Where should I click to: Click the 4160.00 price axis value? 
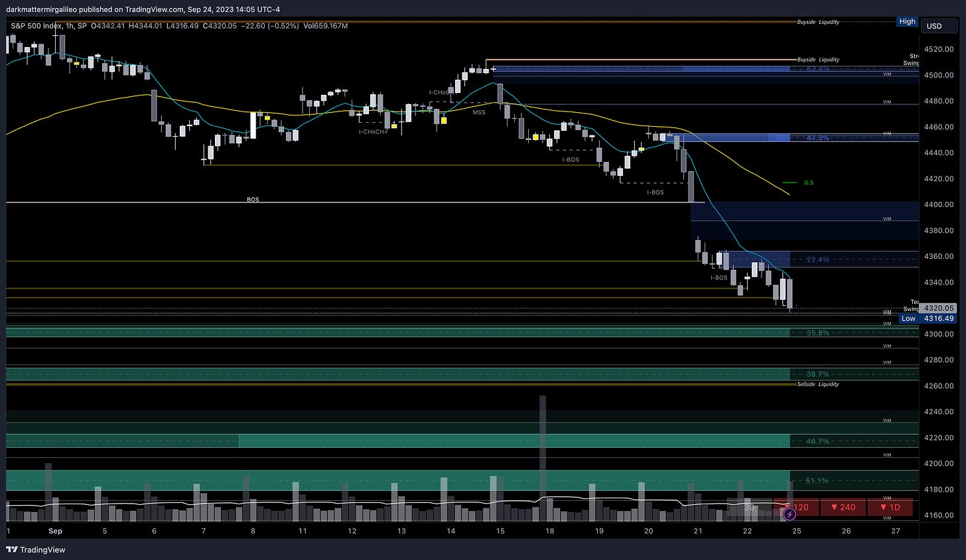coord(939,515)
